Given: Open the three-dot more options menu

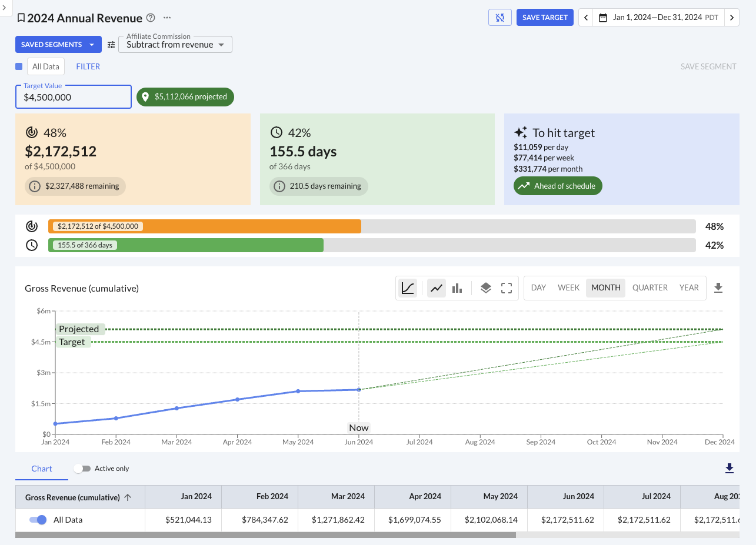Looking at the screenshot, I should point(167,18).
